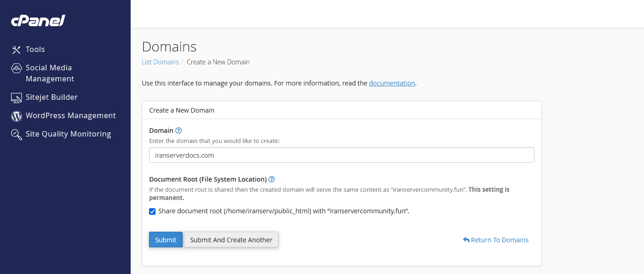The height and width of the screenshot is (274, 644).
Task: Open the Tools menu item
Action: click(35, 49)
